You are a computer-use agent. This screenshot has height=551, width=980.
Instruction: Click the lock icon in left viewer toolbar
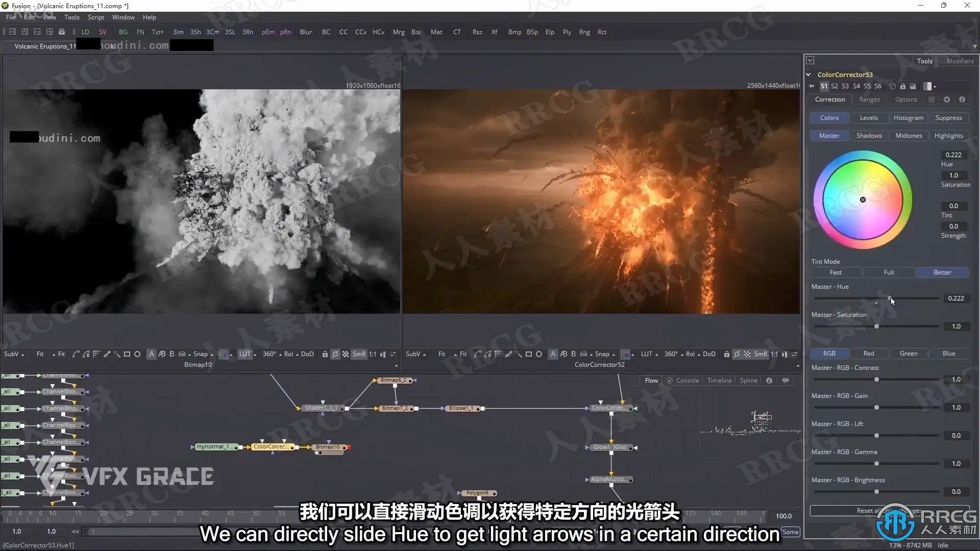[x=325, y=354]
